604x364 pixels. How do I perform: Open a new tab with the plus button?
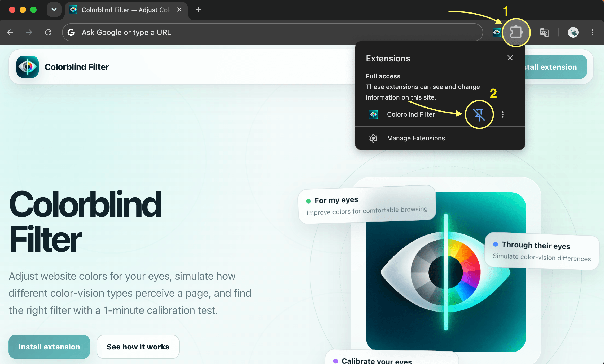coord(198,10)
